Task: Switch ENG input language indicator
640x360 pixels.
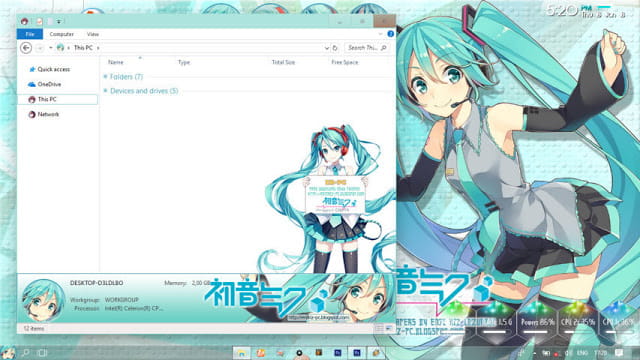Action: coord(582,353)
